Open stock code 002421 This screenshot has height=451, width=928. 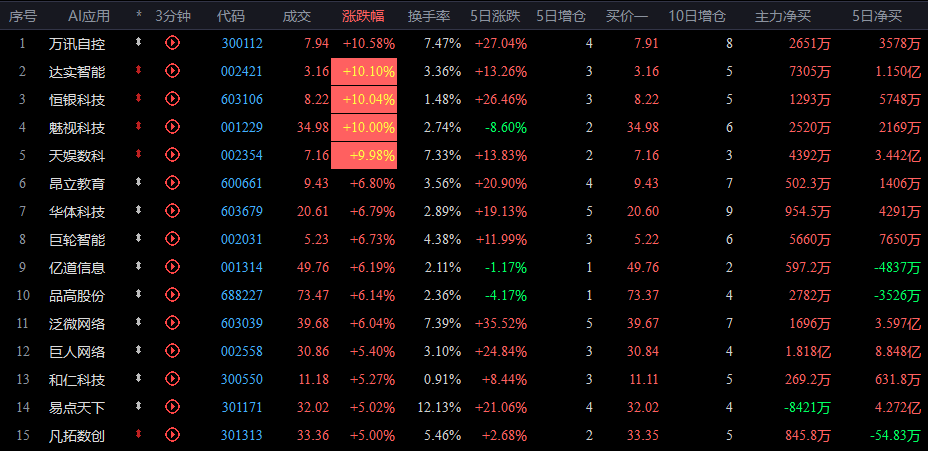pos(242,72)
